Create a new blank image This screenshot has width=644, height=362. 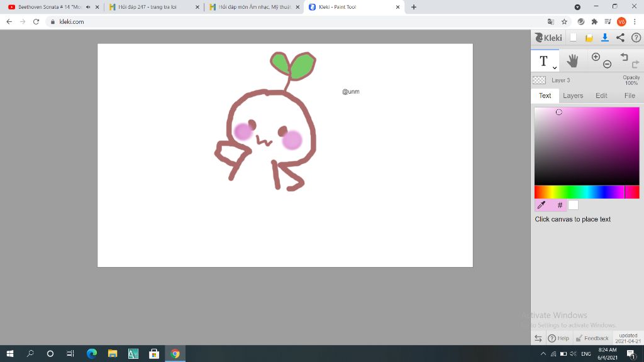574,38
